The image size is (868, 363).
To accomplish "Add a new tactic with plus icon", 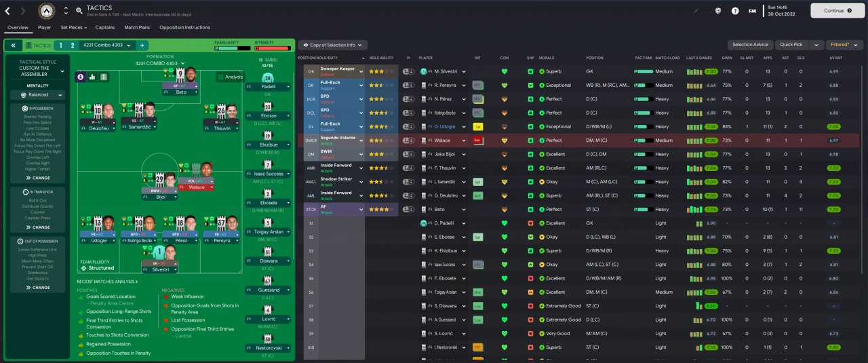I will pyautogui.click(x=142, y=45).
